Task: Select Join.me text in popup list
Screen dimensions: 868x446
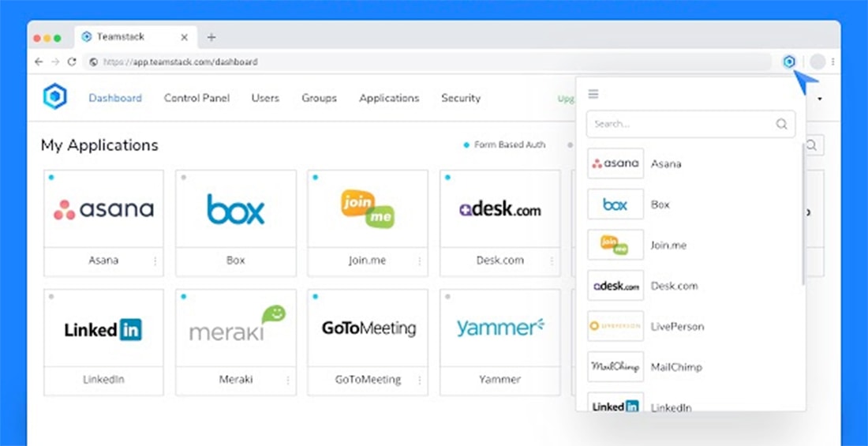Action: click(668, 245)
